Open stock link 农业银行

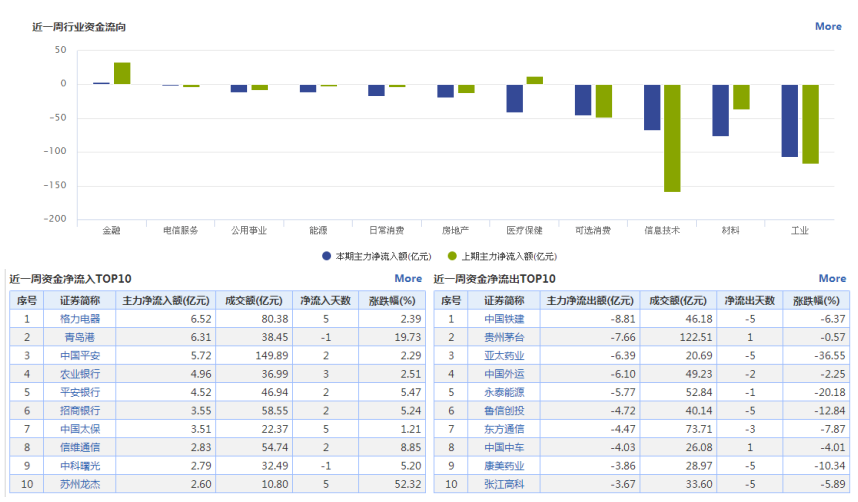[80, 374]
